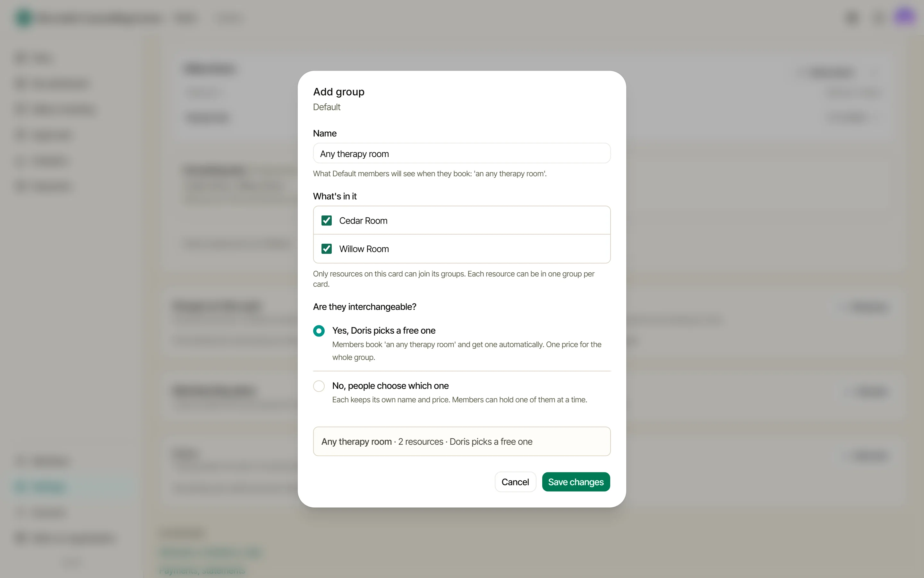Click the 'Cedar Room' label text

pyautogui.click(x=363, y=221)
